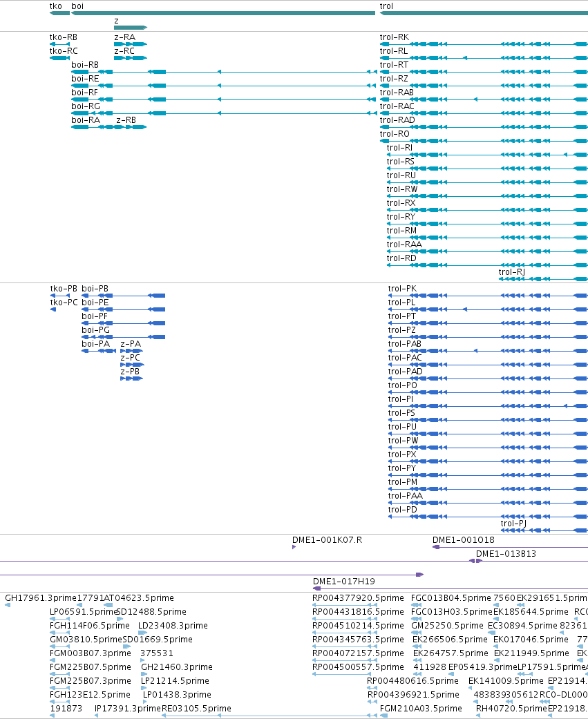Open transcript boi-RG
This screenshot has width=588, height=719.
[86, 106]
